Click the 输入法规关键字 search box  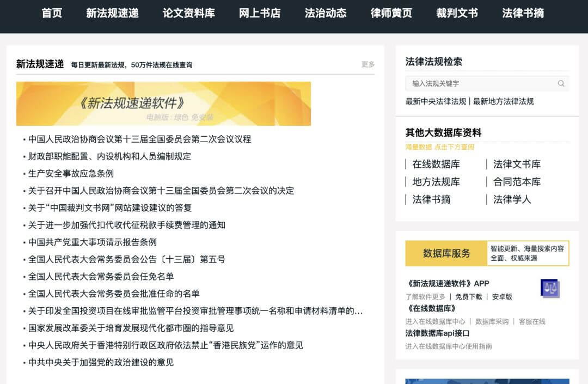tap(479, 83)
